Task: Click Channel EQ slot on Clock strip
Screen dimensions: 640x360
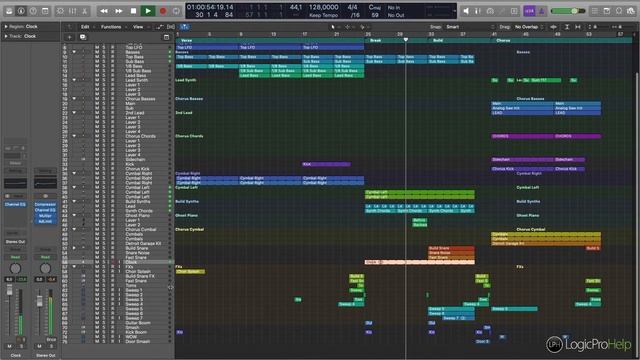Action: [x=15, y=204]
